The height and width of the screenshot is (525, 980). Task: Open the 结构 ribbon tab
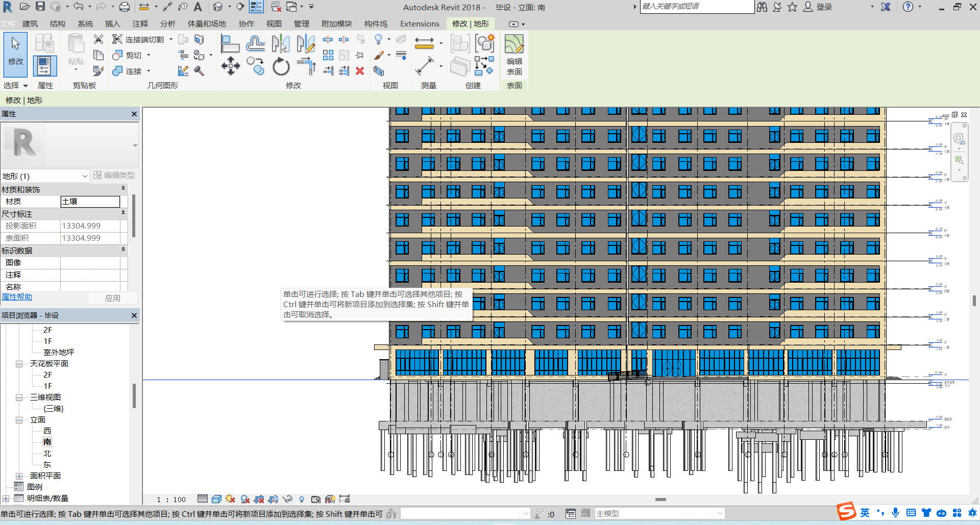pyautogui.click(x=58, y=23)
